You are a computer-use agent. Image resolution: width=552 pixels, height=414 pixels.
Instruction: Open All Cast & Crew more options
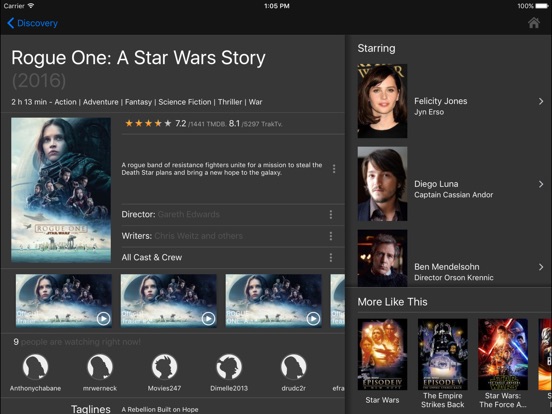click(331, 257)
